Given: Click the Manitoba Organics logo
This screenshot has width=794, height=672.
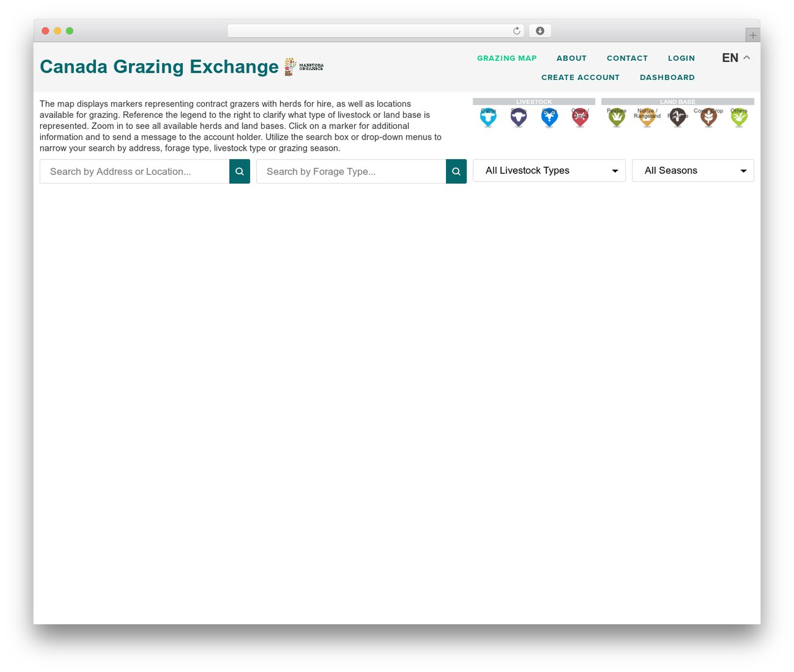Looking at the screenshot, I should coord(304,66).
